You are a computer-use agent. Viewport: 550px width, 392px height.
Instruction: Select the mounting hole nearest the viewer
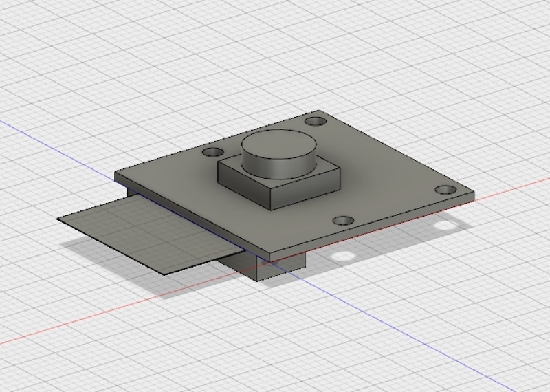click(x=343, y=221)
